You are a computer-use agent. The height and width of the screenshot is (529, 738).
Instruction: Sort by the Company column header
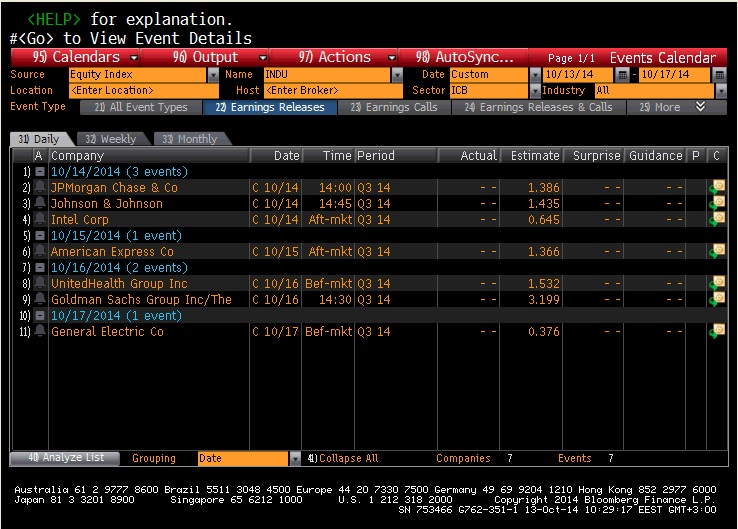[x=149, y=156]
